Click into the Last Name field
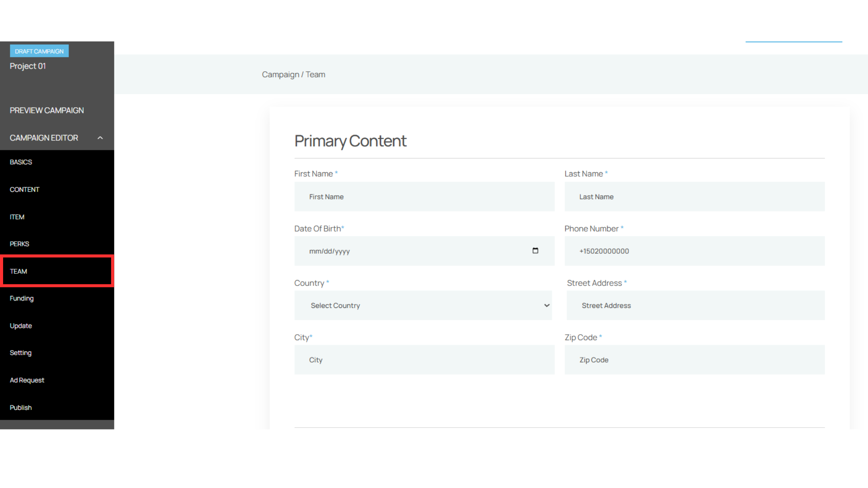 click(694, 197)
